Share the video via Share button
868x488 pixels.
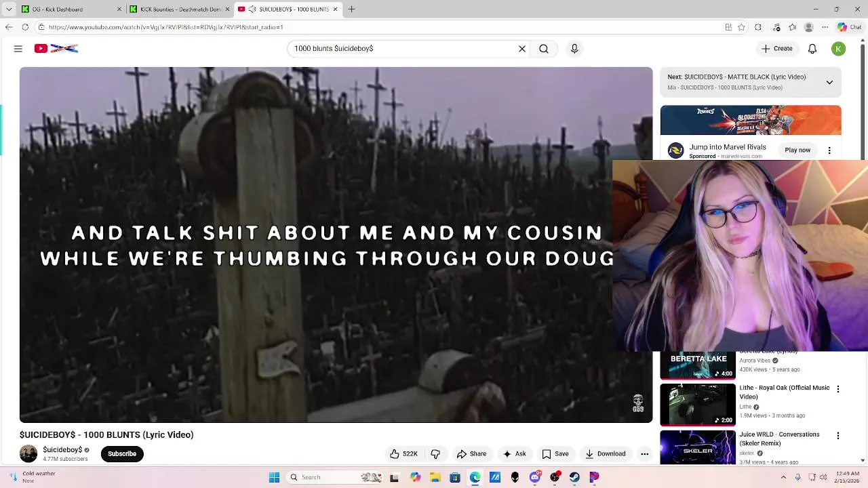471,454
